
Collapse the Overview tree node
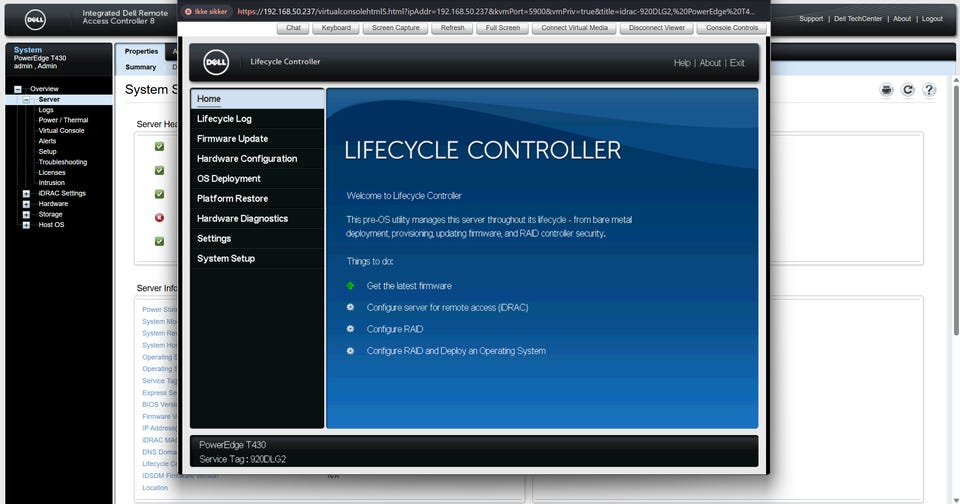click(x=18, y=89)
